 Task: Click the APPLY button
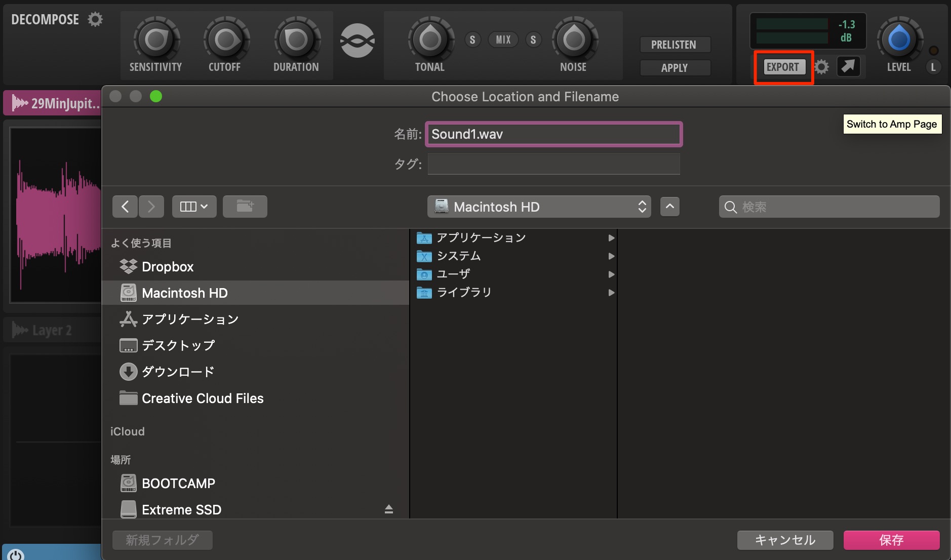tap(675, 68)
